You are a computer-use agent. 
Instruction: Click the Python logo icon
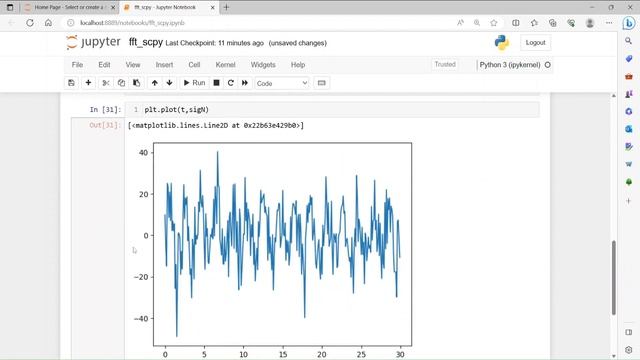point(502,42)
